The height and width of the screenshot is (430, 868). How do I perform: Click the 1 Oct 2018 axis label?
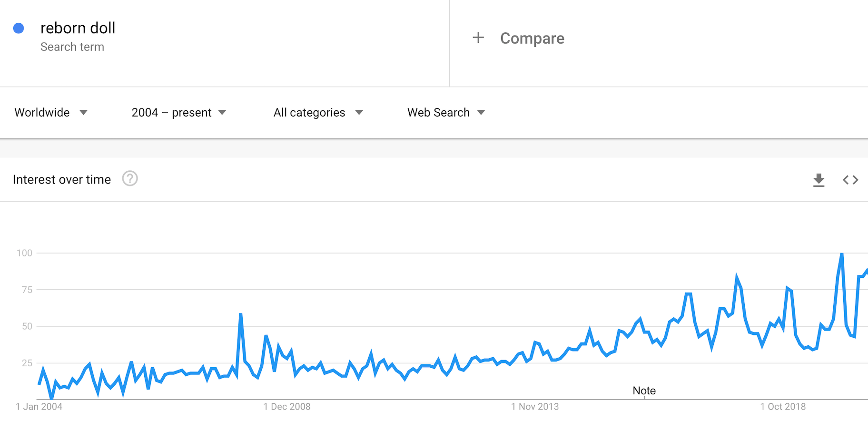tap(783, 407)
